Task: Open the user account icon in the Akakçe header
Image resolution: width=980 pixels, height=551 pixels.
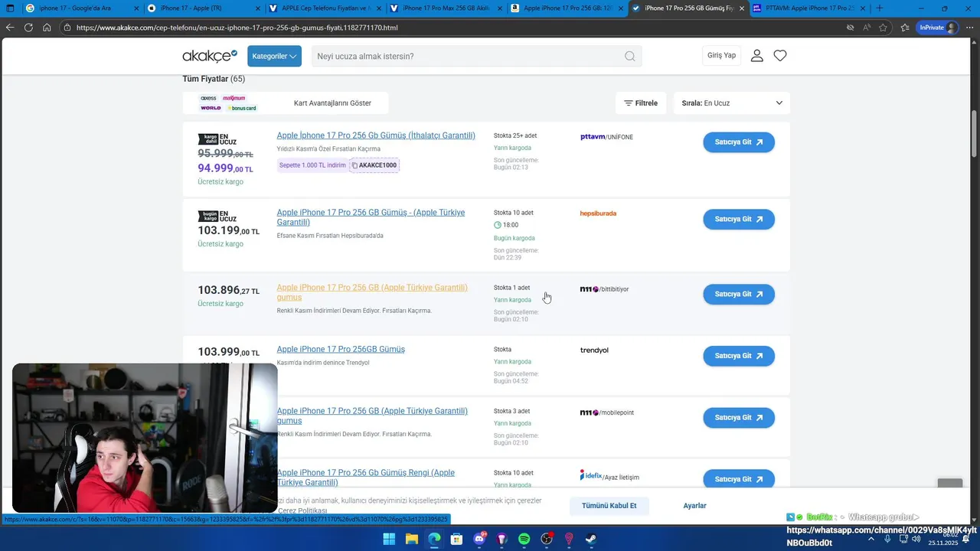Action: (756, 56)
